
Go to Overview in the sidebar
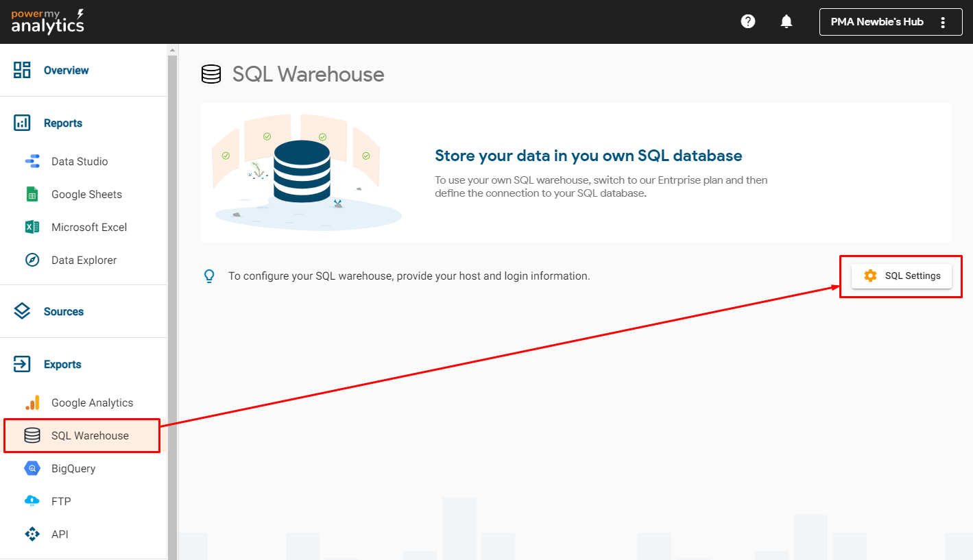point(66,70)
